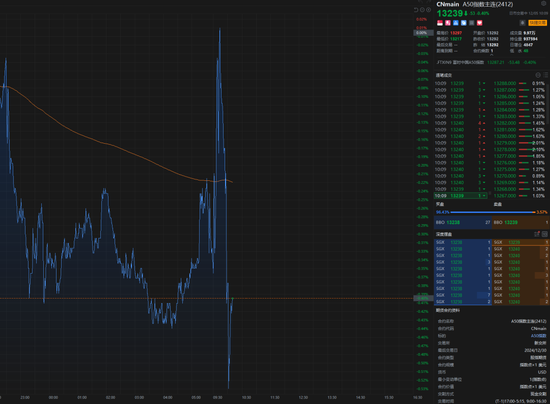Viewport: 550px width, 404px height.
Task: Click the pink icon beside the flag
Action: click(x=448, y=23)
